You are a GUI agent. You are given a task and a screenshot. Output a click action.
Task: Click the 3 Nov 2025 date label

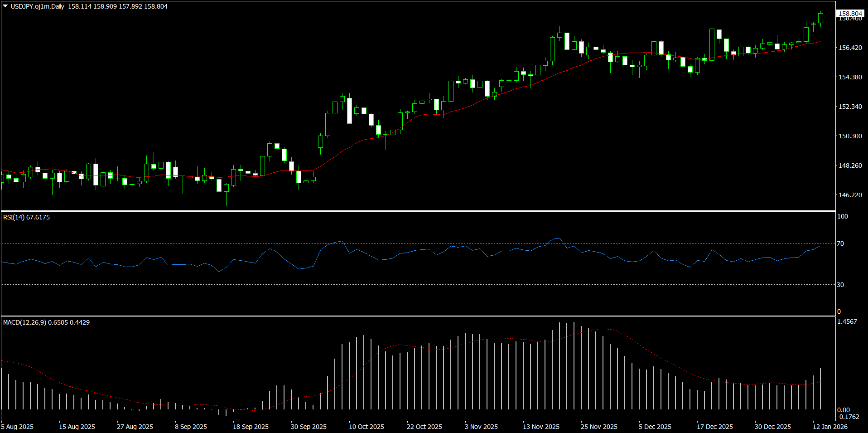(481, 427)
